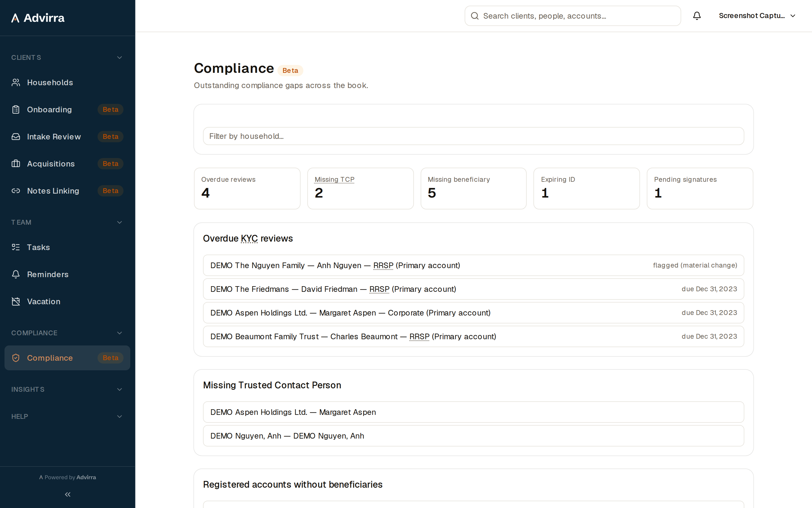Collapse sidebar with double chevron icon
This screenshot has width=812, height=508.
pyautogui.click(x=68, y=494)
